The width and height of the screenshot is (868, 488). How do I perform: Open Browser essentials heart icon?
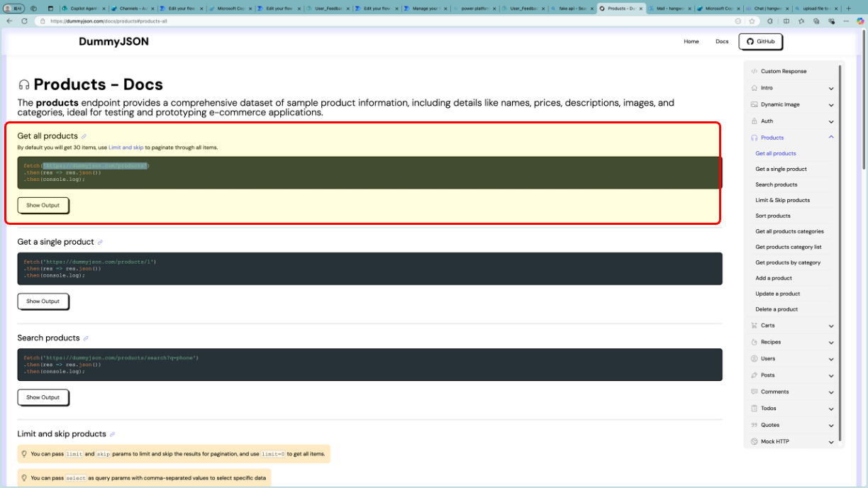[832, 21]
